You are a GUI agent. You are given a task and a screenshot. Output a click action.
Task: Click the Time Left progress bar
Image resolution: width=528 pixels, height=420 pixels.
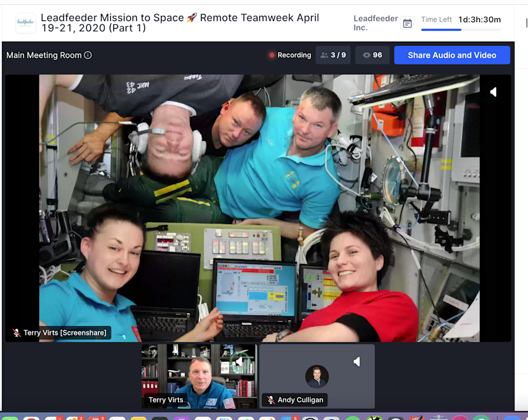point(461,30)
